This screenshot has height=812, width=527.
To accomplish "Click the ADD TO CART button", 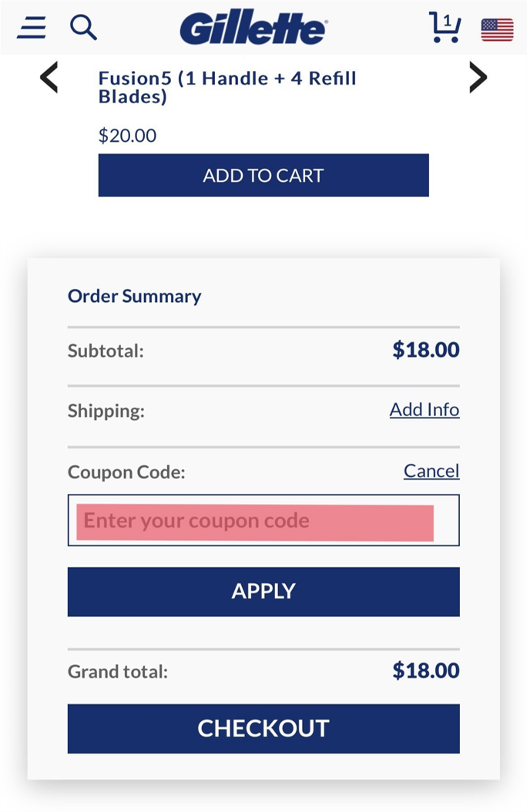I will pos(263,175).
